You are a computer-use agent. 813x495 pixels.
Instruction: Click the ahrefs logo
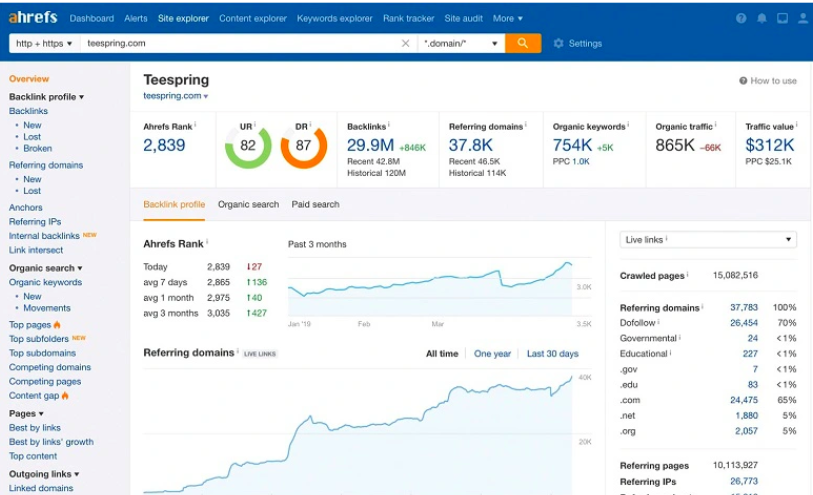(x=33, y=17)
